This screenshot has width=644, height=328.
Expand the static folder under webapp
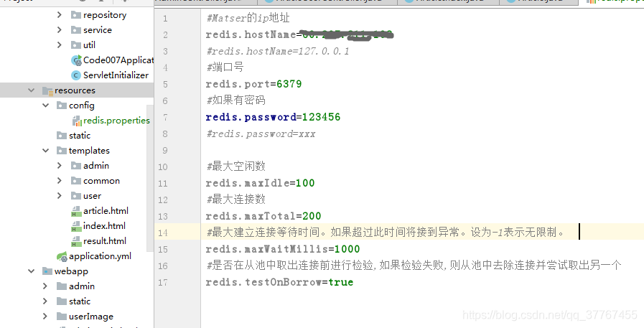pyautogui.click(x=45, y=301)
